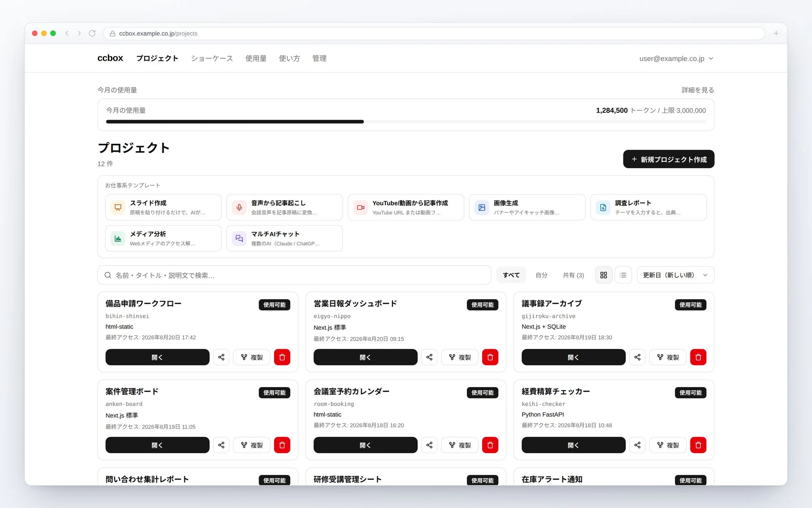Go to the 管理 nav tab

pyautogui.click(x=319, y=58)
